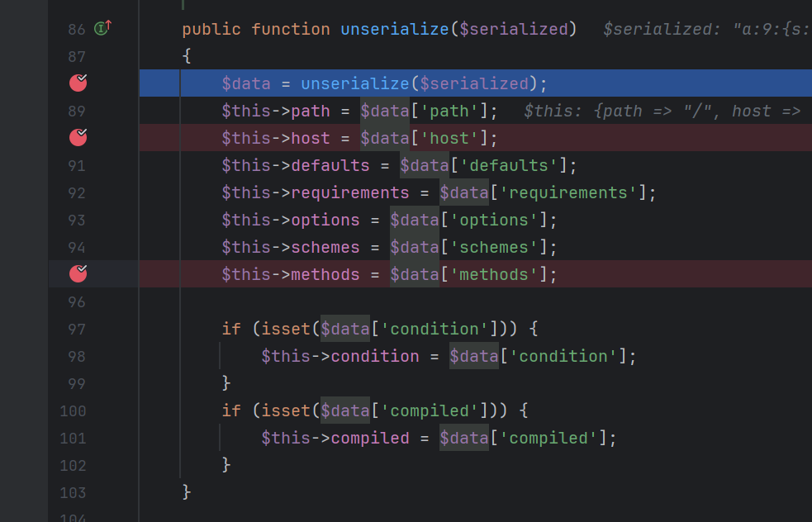Image resolution: width=812 pixels, height=522 pixels.
Task: Click the isset call on the 'condition' check
Action: (x=286, y=329)
